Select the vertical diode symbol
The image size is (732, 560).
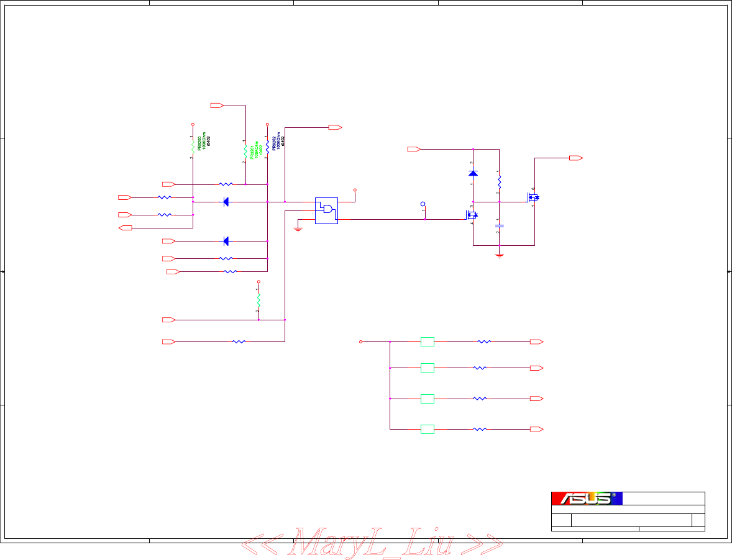[473, 173]
